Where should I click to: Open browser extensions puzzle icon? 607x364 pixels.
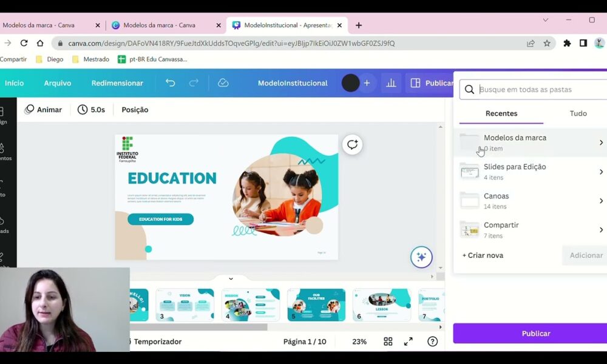click(x=567, y=43)
